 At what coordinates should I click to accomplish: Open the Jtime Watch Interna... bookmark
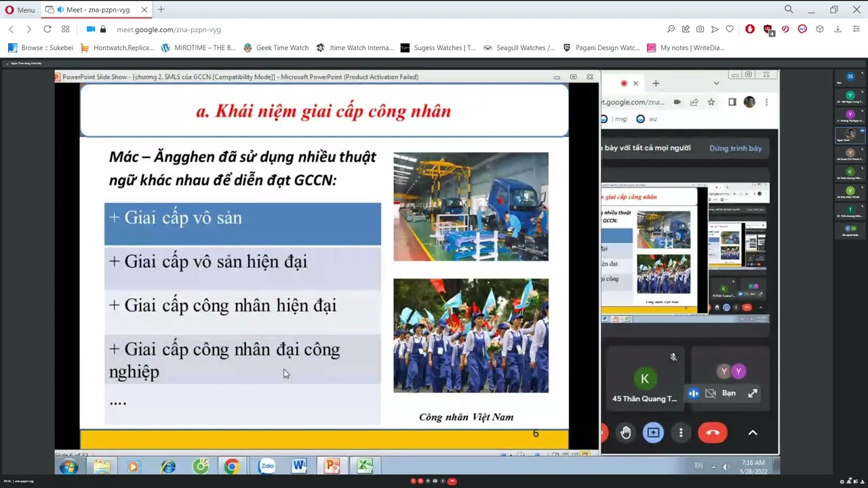(355, 47)
